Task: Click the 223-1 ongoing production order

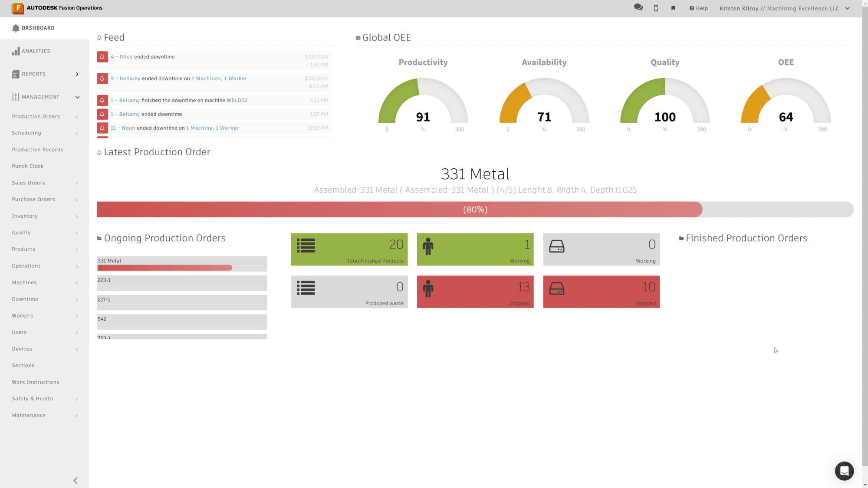Action: (x=182, y=283)
